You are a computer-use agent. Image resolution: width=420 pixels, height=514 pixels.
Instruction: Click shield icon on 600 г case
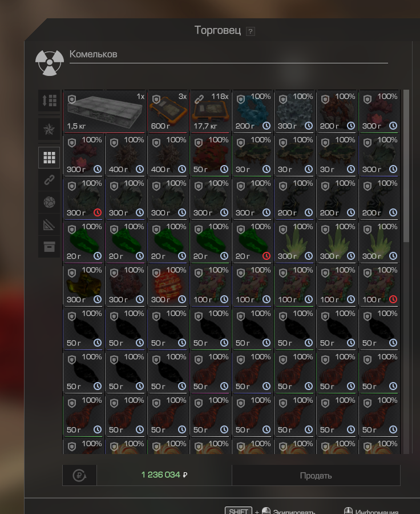pos(156,99)
